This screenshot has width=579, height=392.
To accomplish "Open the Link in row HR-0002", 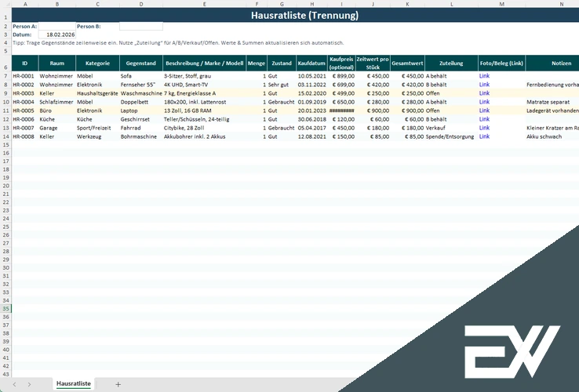I will pos(484,85).
